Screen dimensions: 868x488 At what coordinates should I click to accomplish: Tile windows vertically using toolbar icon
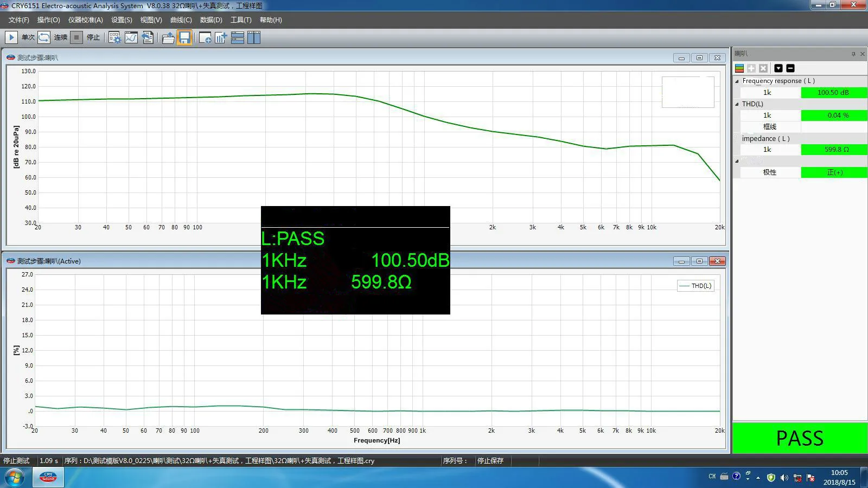pyautogui.click(x=253, y=37)
